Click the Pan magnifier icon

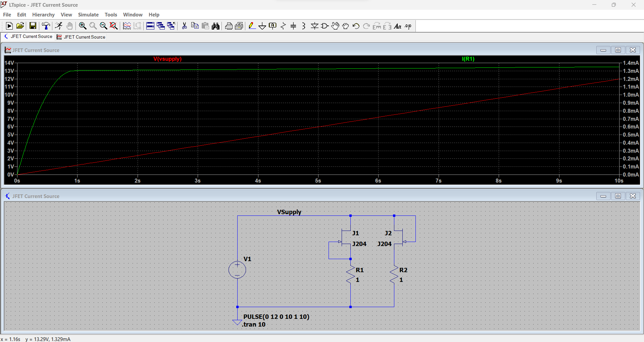point(93,26)
